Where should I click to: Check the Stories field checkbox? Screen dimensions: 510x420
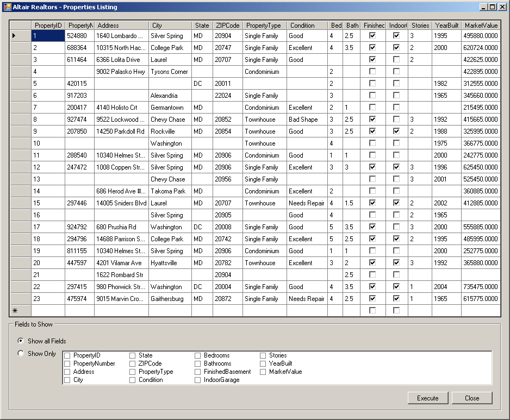pos(263,355)
